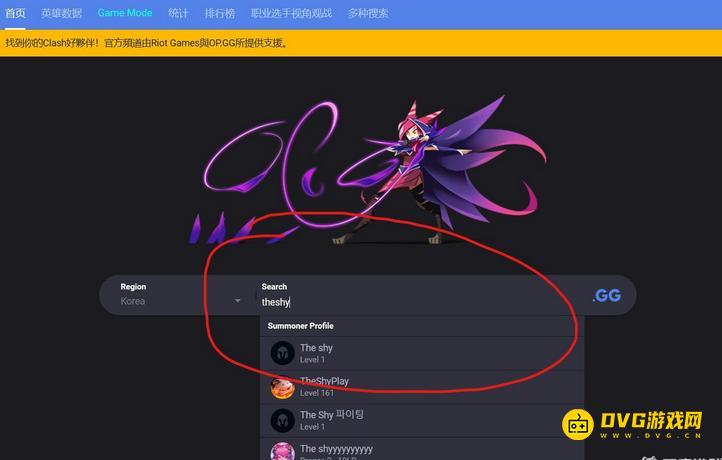Open the 首页 tab
Viewport: 722px width, 460px height.
pos(15,13)
